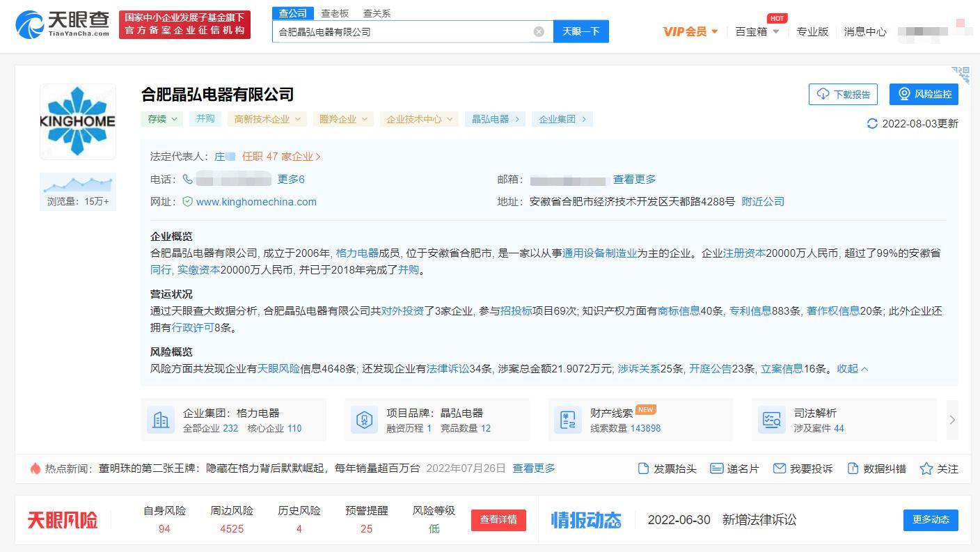The height and width of the screenshot is (552, 980).
Task: Click the 对外投资 link
Action: pyautogui.click(x=402, y=310)
